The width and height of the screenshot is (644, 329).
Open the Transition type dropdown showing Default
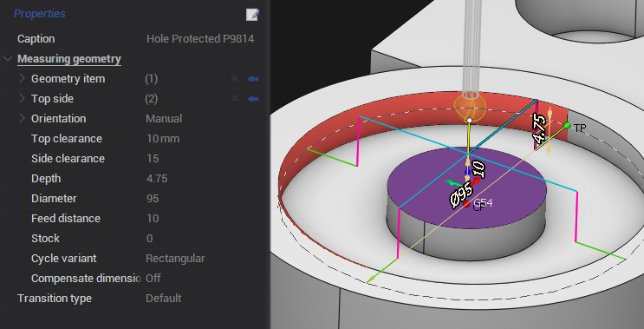[164, 298]
